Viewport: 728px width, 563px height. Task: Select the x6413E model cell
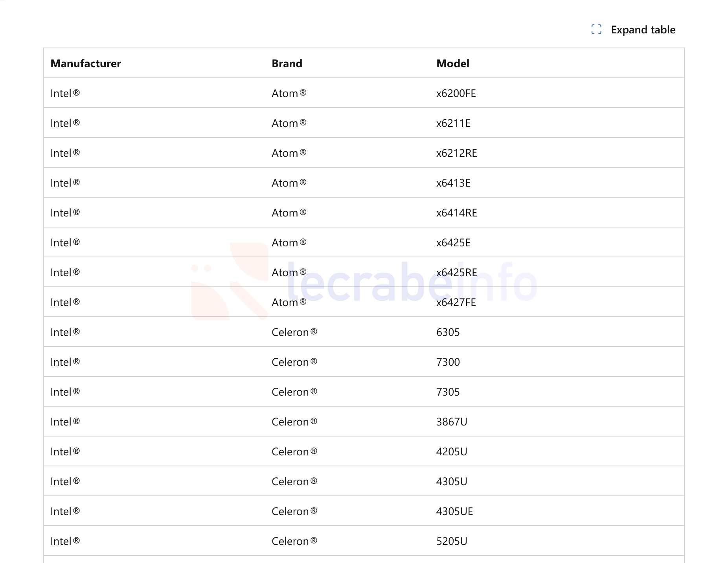click(453, 183)
